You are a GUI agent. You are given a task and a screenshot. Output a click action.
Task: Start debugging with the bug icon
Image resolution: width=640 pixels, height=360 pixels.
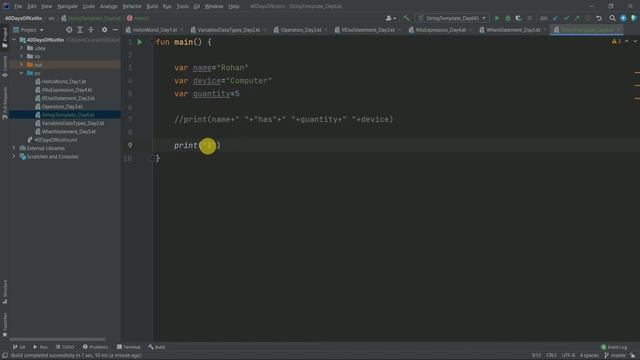pyautogui.click(x=508, y=18)
